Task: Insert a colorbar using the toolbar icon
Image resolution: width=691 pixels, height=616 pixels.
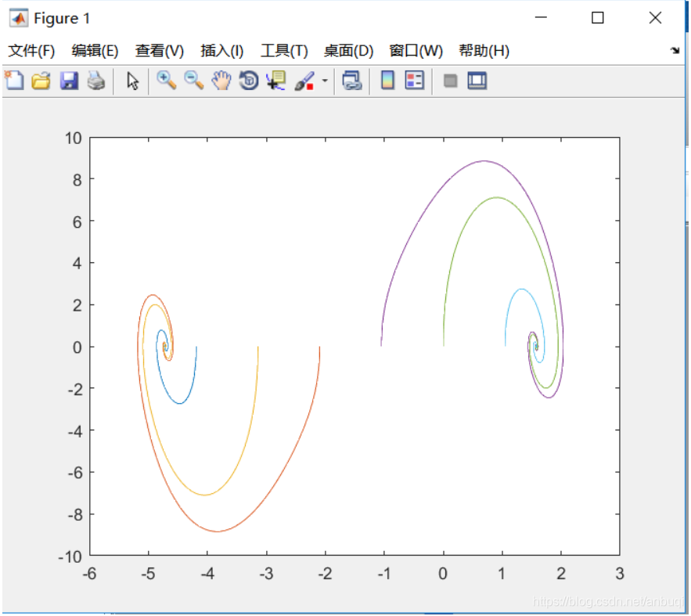Action: tap(387, 80)
